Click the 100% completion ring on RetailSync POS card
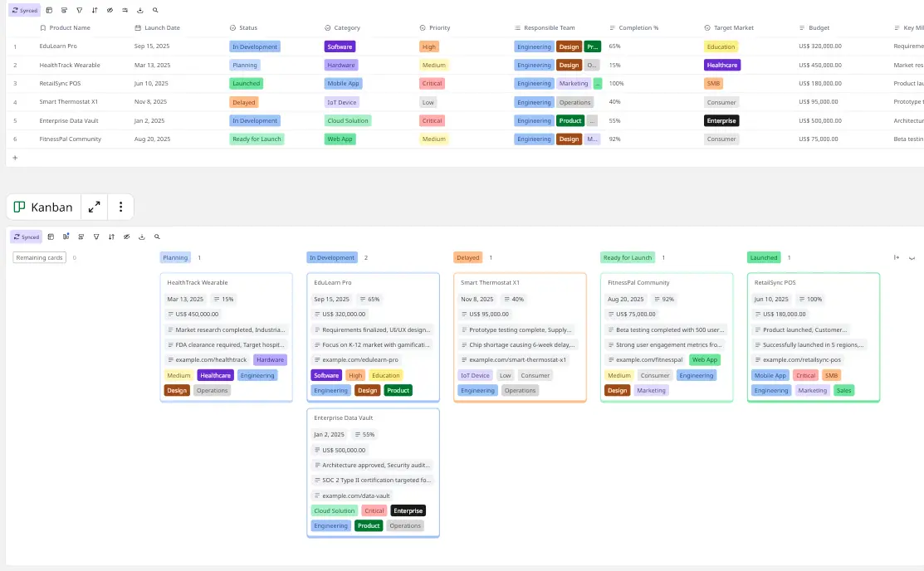Viewport: 924px width, 571px height. click(x=807, y=299)
